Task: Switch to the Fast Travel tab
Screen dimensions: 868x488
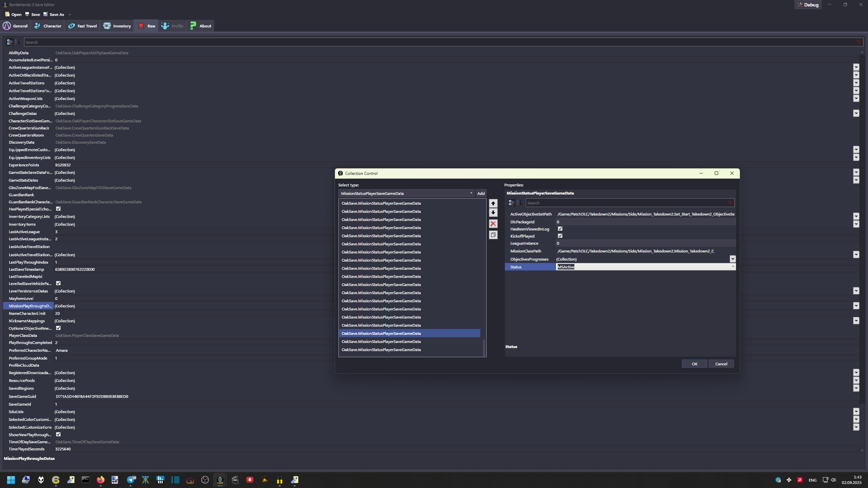Action: [x=82, y=26]
